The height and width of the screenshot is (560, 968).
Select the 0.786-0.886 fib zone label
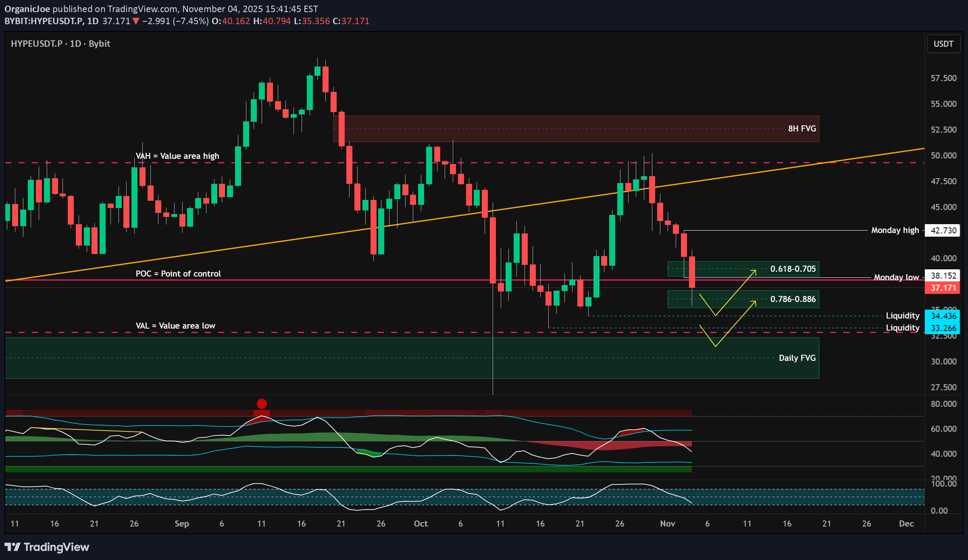click(x=793, y=299)
